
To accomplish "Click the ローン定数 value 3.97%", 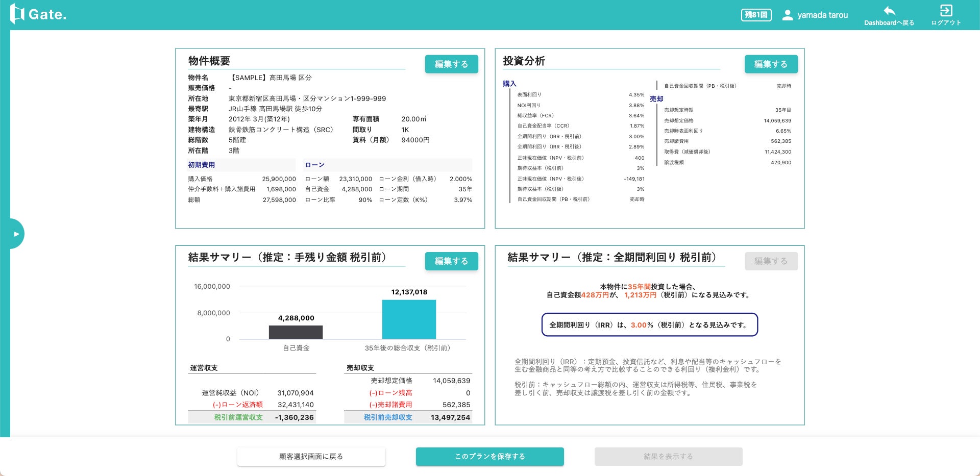I will tap(463, 200).
